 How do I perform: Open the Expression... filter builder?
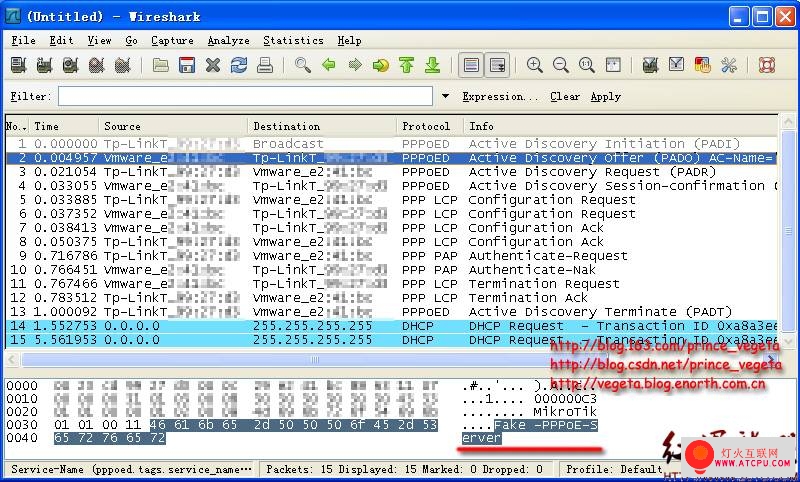pyautogui.click(x=500, y=96)
